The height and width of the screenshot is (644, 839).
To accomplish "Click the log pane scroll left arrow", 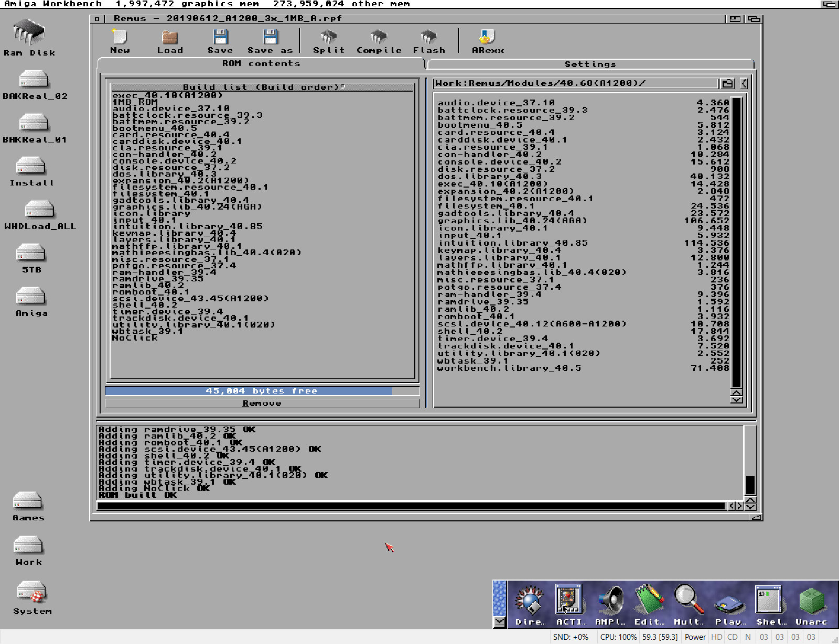I will pyautogui.click(x=732, y=506).
